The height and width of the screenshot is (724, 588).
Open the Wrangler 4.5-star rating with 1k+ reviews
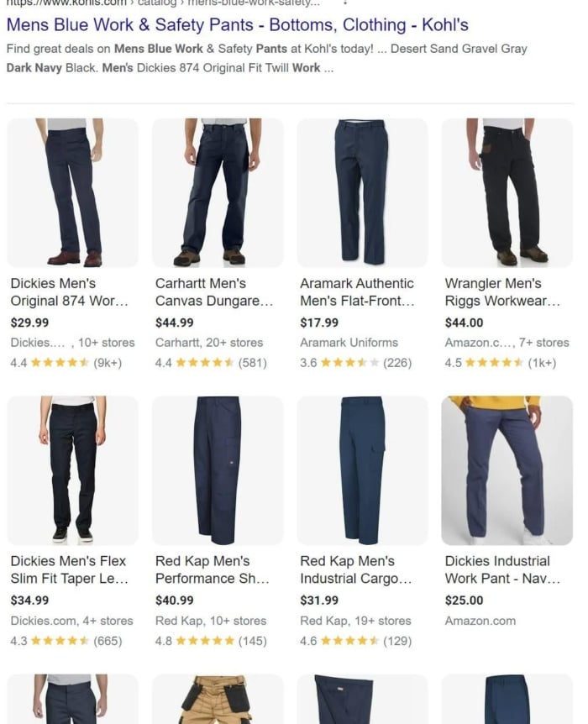pos(501,363)
